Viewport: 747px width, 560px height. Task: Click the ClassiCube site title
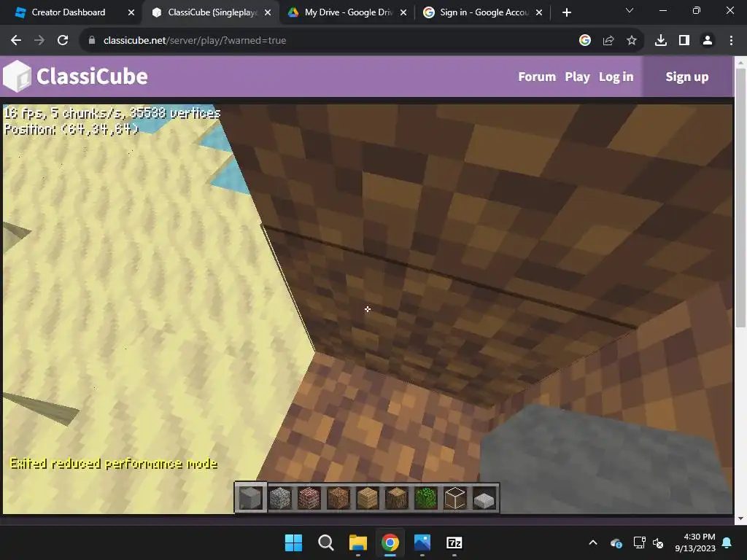coord(92,76)
